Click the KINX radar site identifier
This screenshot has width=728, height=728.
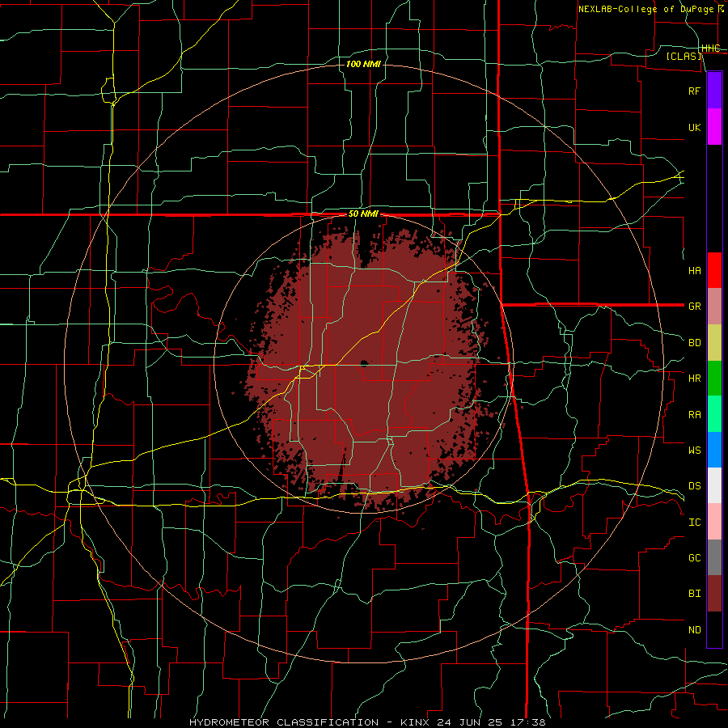[416, 722]
